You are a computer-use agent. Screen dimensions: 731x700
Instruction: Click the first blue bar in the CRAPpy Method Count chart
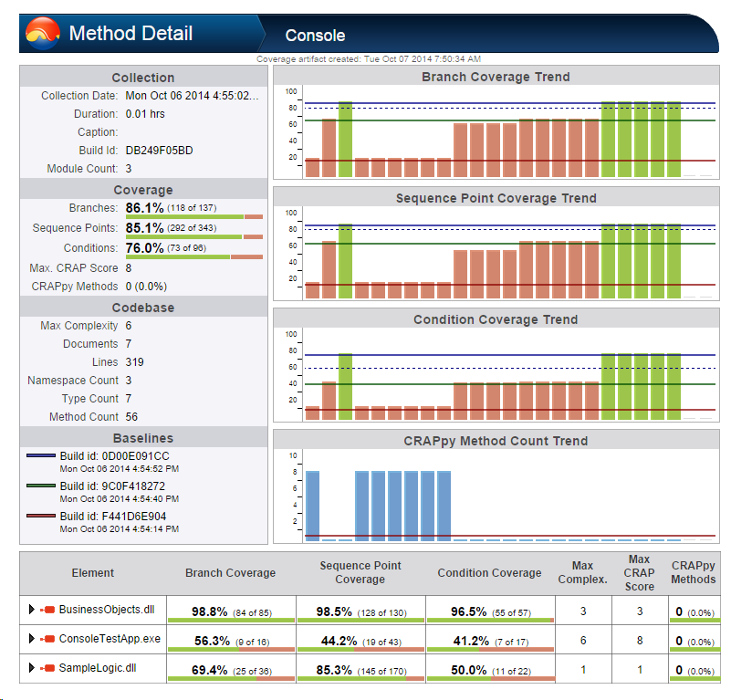pyautogui.click(x=312, y=505)
